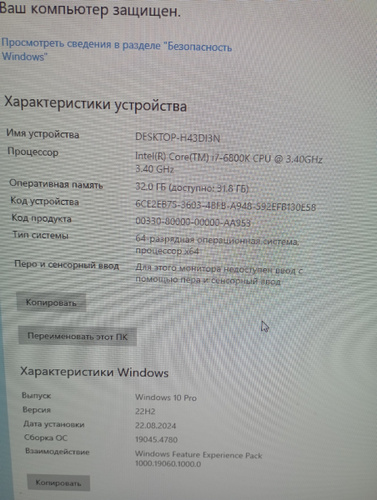The height and width of the screenshot is (500, 377).
Task: Click the Windows 10 Pro edition value
Action: coord(166,397)
